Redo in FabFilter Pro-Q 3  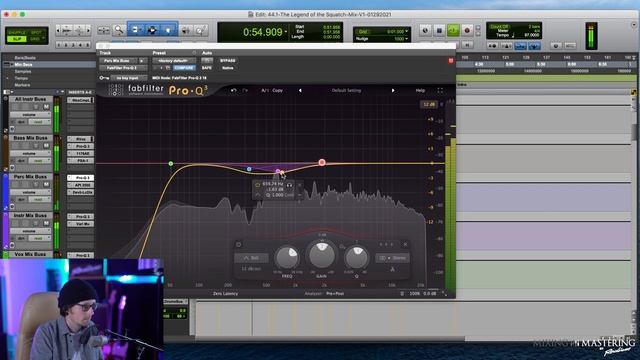click(245, 90)
